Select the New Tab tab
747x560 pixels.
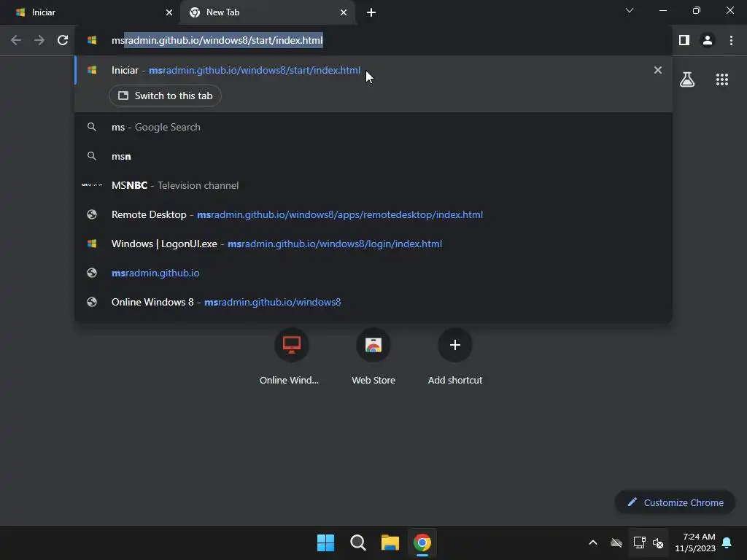267,12
